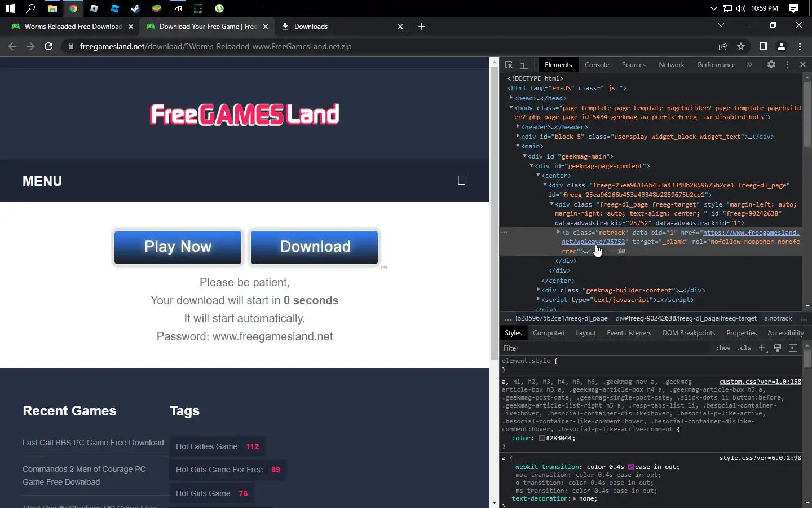Activate the DevTools element inspector picker

[509, 64]
